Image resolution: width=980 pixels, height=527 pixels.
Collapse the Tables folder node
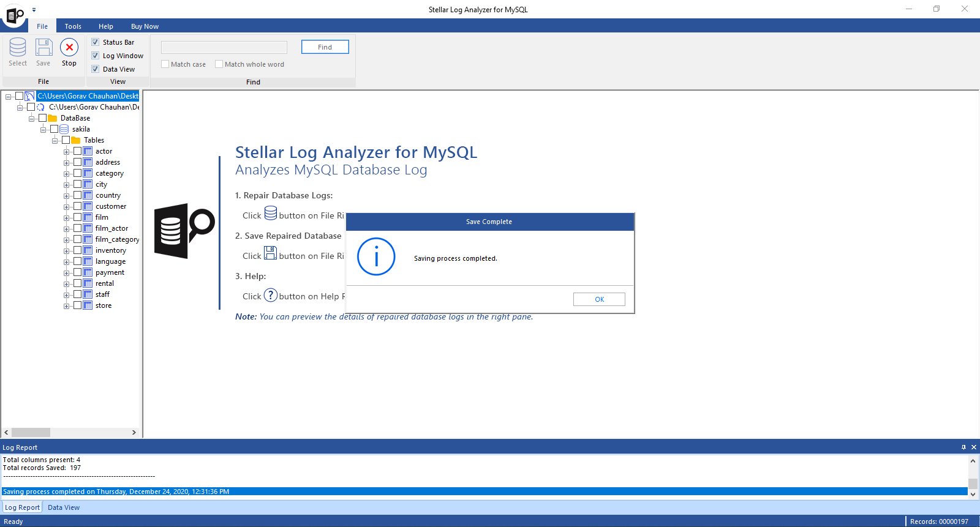(55, 141)
